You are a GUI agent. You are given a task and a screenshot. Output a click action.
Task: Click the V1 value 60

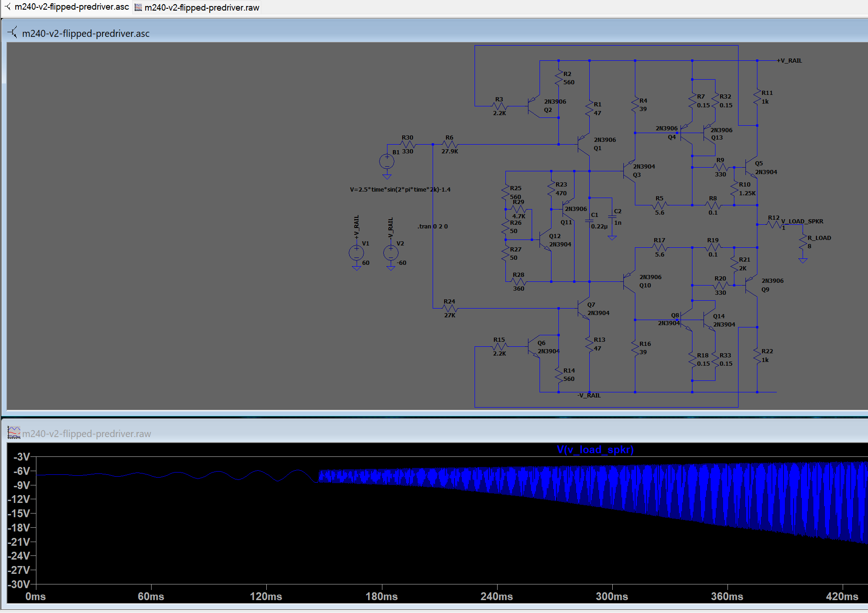(366, 263)
